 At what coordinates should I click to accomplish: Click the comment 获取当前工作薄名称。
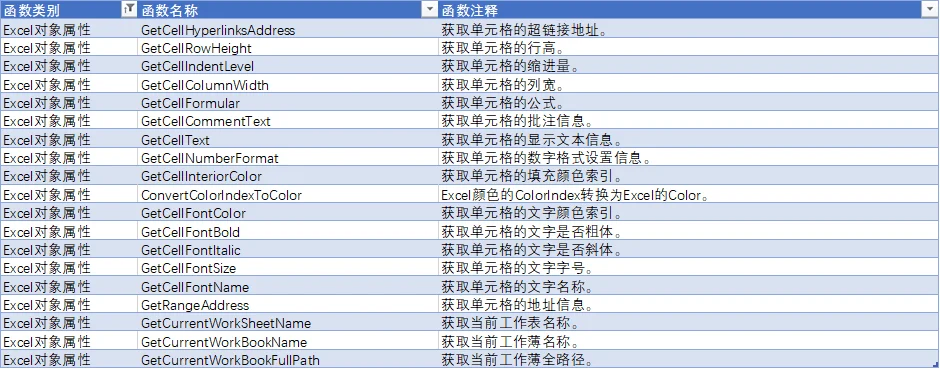(510, 342)
